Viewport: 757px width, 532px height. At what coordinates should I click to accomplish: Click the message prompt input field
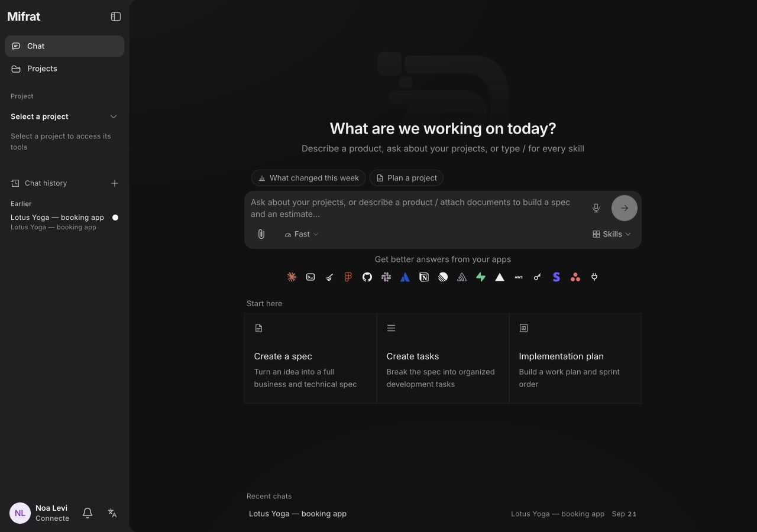coord(417,208)
